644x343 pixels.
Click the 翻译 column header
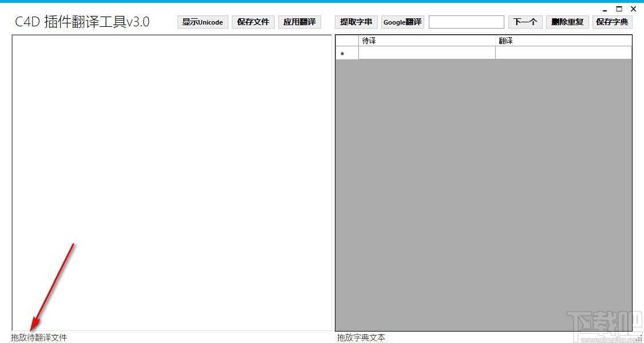coord(563,40)
